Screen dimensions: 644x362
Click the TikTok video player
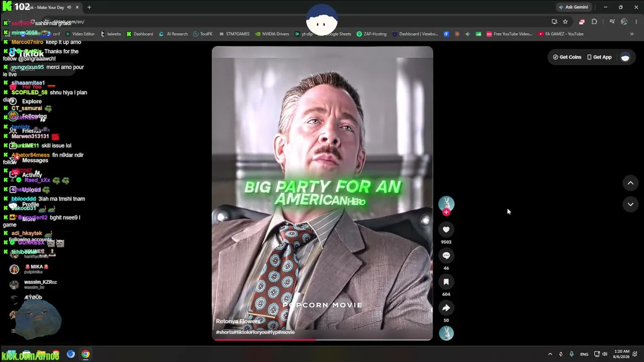click(x=322, y=194)
